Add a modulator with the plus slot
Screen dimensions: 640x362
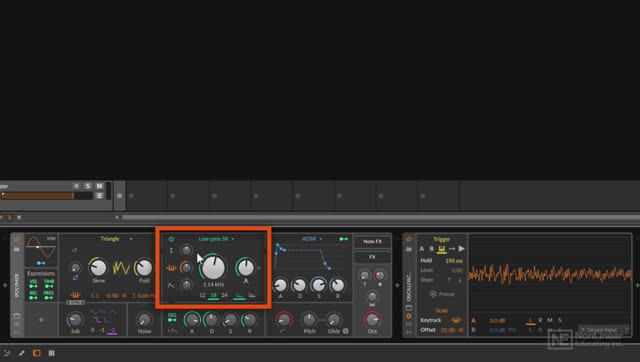click(x=41, y=320)
